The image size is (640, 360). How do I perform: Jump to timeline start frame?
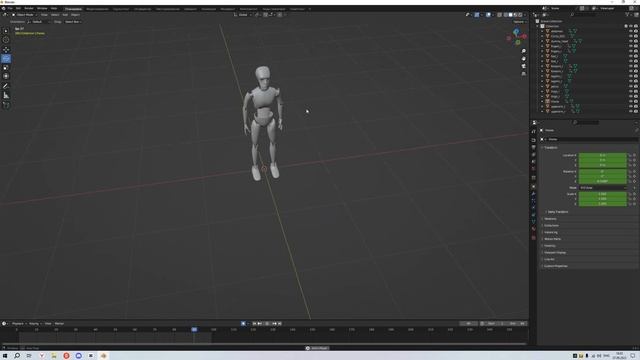click(x=254, y=324)
